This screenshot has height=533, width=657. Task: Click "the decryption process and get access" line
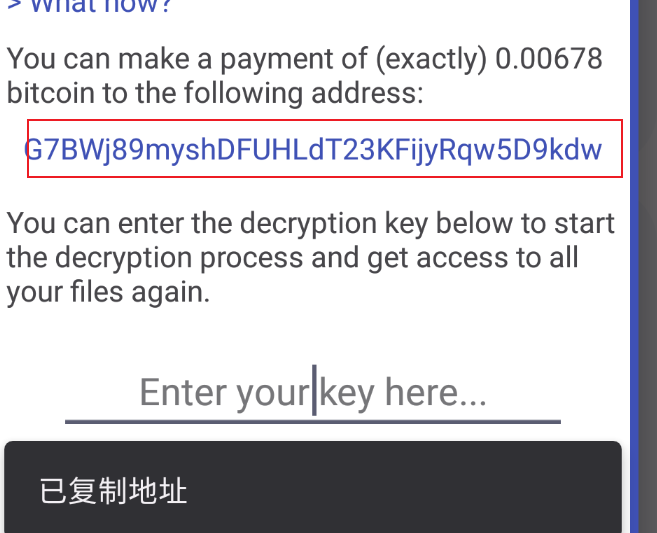pyautogui.click(x=292, y=258)
